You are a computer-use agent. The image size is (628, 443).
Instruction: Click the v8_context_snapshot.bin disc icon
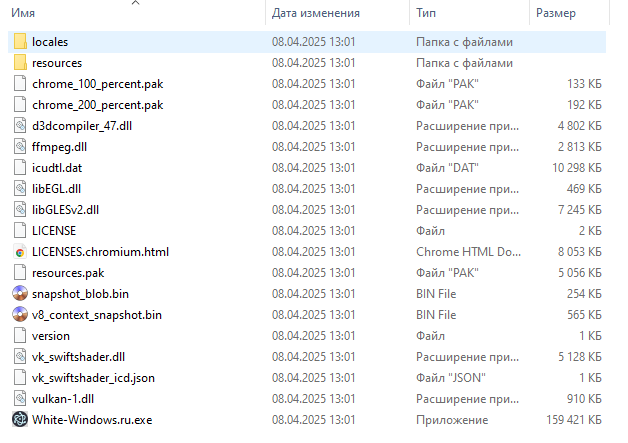tap(20, 315)
